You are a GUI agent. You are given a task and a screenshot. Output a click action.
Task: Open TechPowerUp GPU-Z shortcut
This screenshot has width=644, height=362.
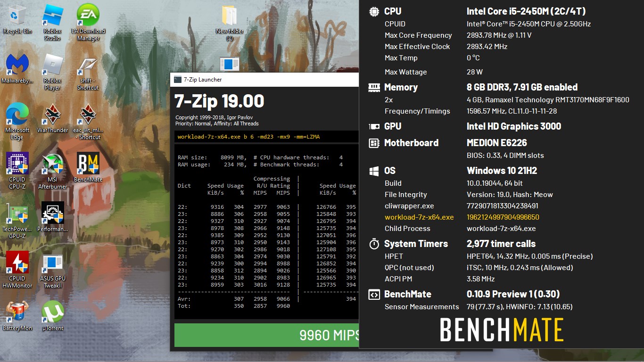tap(17, 220)
